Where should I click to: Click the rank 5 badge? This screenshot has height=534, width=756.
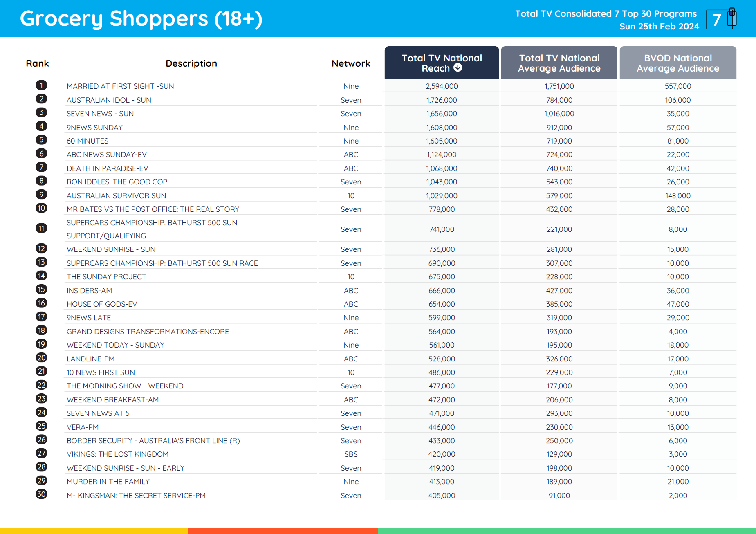pyautogui.click(x=41, y=140)
